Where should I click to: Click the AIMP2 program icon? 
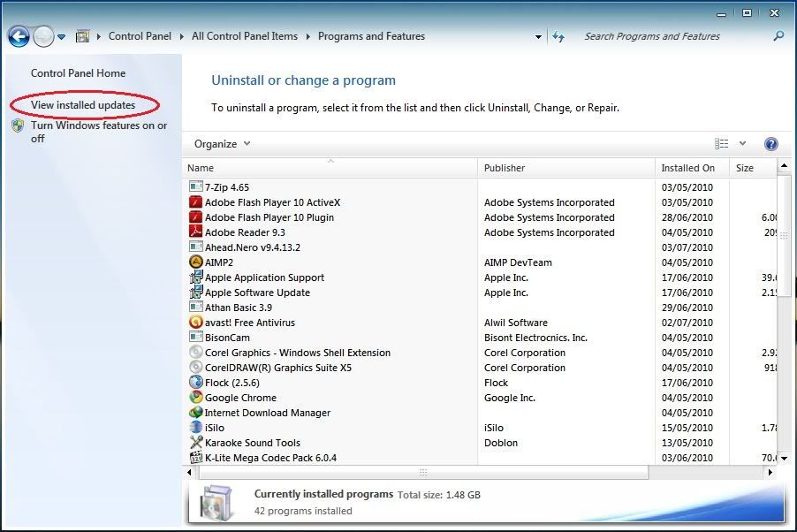click(196, 262)
